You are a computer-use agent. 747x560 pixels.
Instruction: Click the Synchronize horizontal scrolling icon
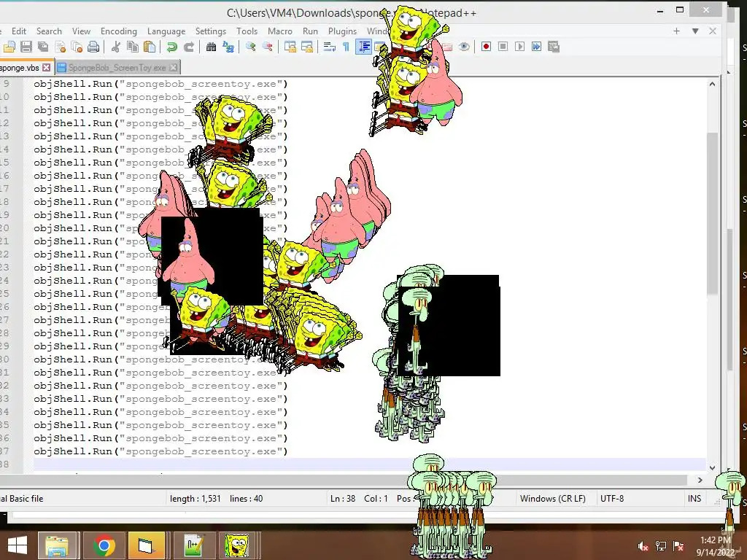307,47
